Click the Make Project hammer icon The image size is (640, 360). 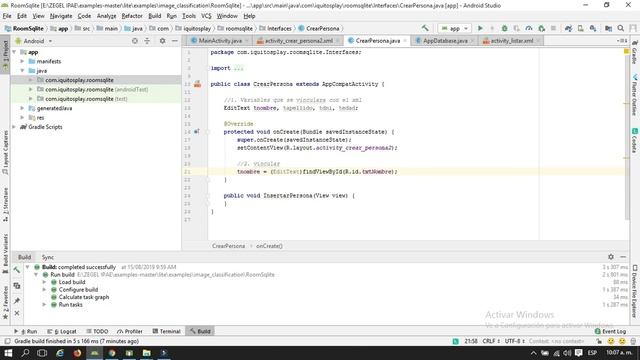[x=425, y=28]
